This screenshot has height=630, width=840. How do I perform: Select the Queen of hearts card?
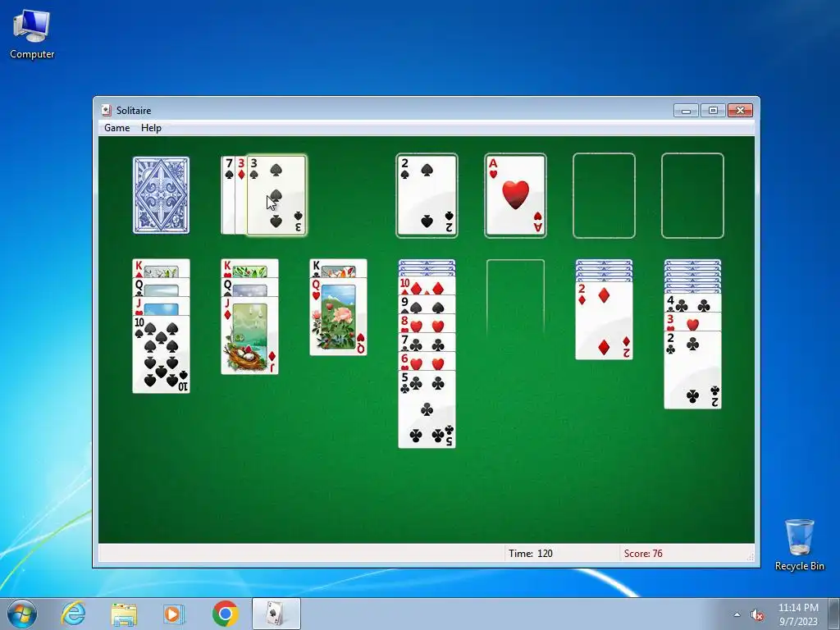(338, 317)
